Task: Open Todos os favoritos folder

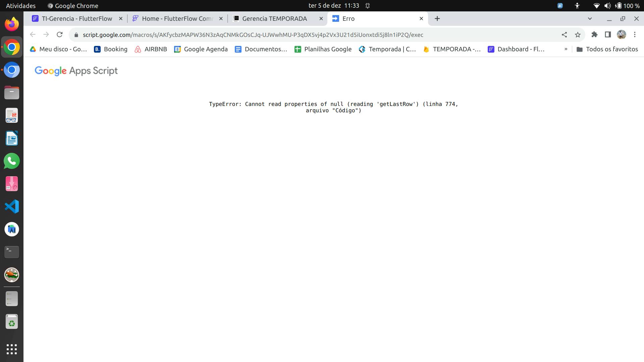Action: coord(607,49)
